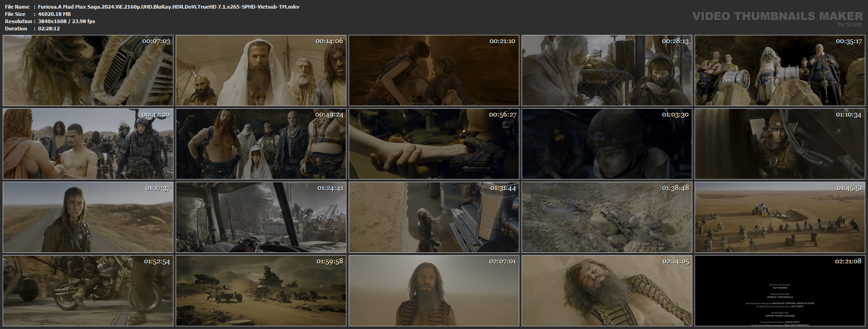Select the thumbnail at 00:42:20
Image resolution: width=868 pixels, height=329 pixels.
pos(88,144)
